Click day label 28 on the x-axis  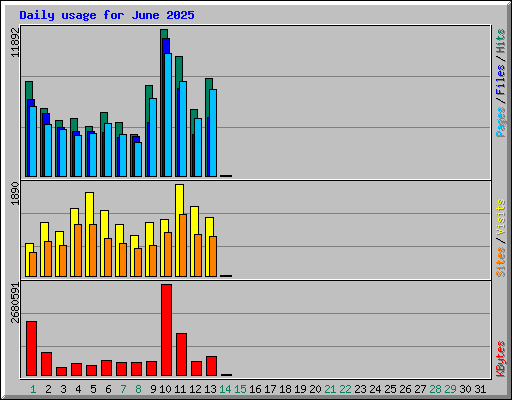tap(435, 389)
